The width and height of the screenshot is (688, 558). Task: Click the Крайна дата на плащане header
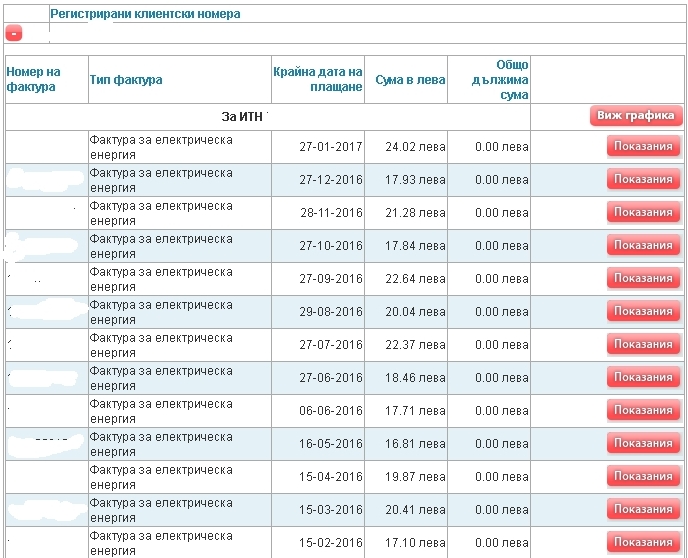(318, 79)
